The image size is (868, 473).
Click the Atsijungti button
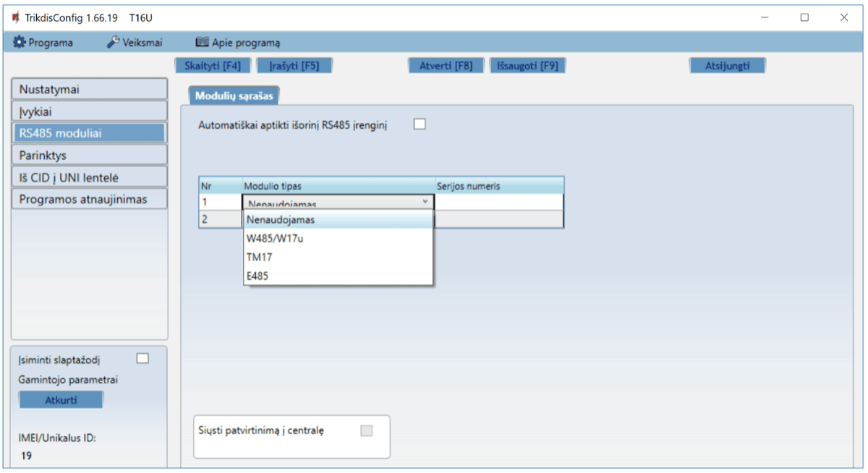coord(727,66)
